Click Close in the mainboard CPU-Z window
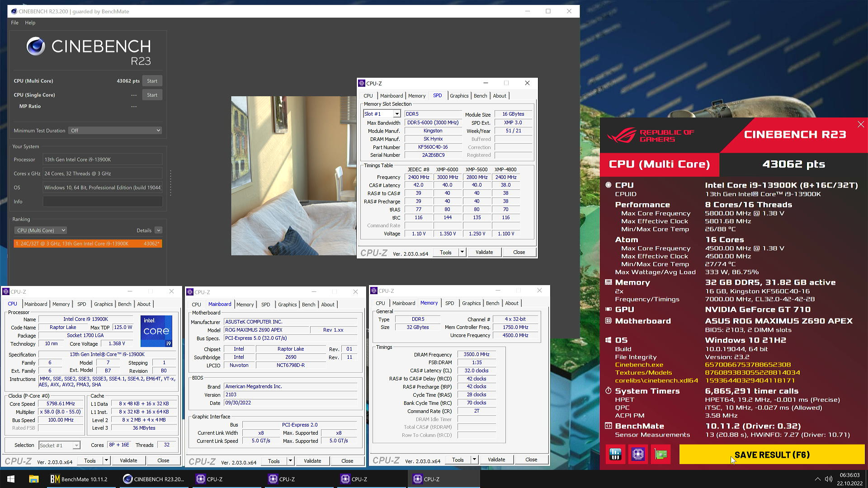 [347, 461]
